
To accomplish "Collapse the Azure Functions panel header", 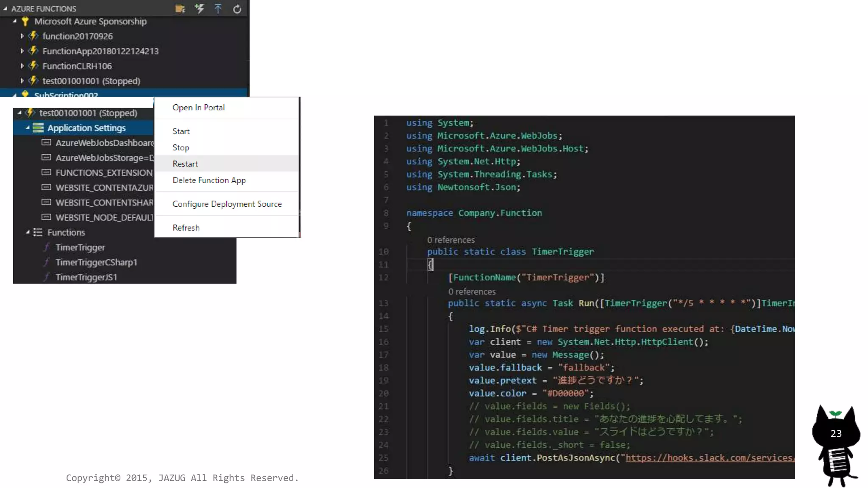I will (5, 8).
